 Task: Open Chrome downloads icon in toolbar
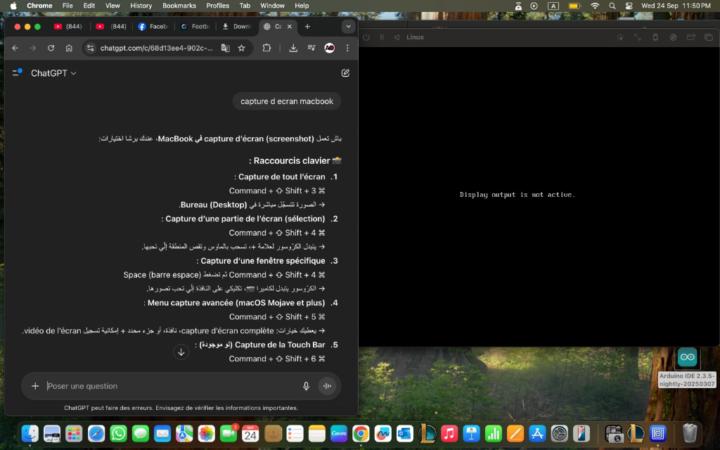(x=293, y=48)
